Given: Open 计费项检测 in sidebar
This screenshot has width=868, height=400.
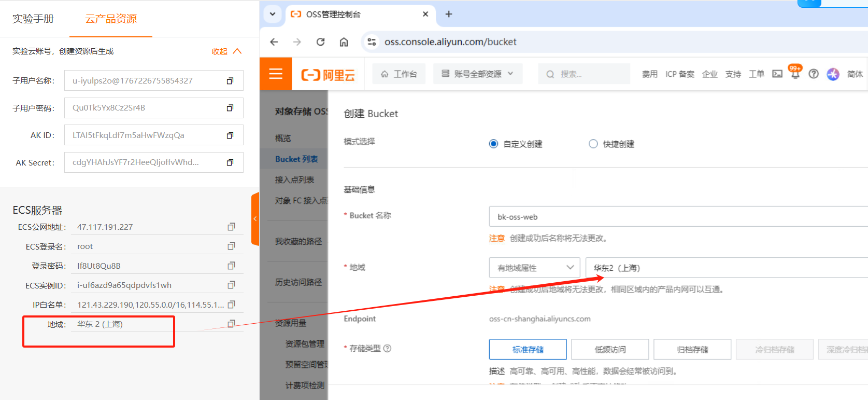Looking at the screenshot, I should (x=305, y=385).
